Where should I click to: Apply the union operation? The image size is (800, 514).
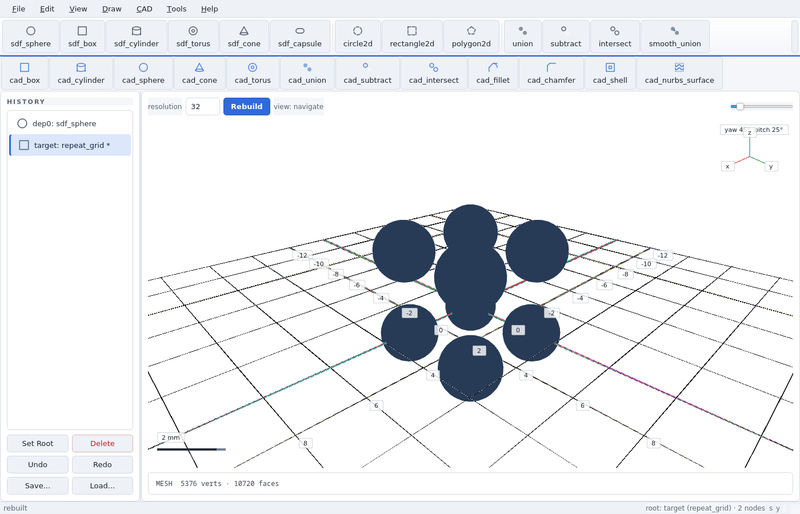[x=522, y=37]
